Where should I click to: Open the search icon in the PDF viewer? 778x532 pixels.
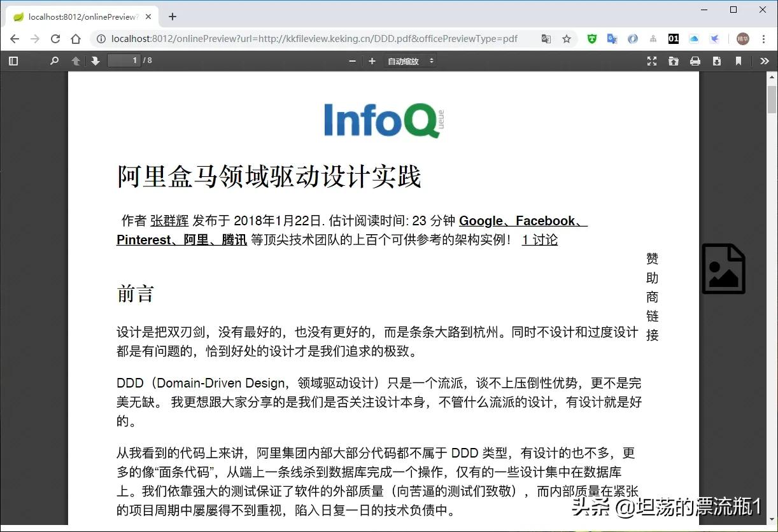54,60
